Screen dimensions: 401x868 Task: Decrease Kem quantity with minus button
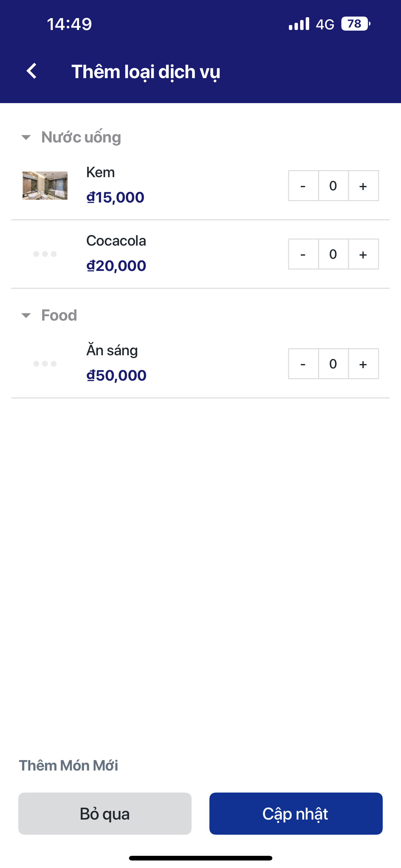coord(303,186)
